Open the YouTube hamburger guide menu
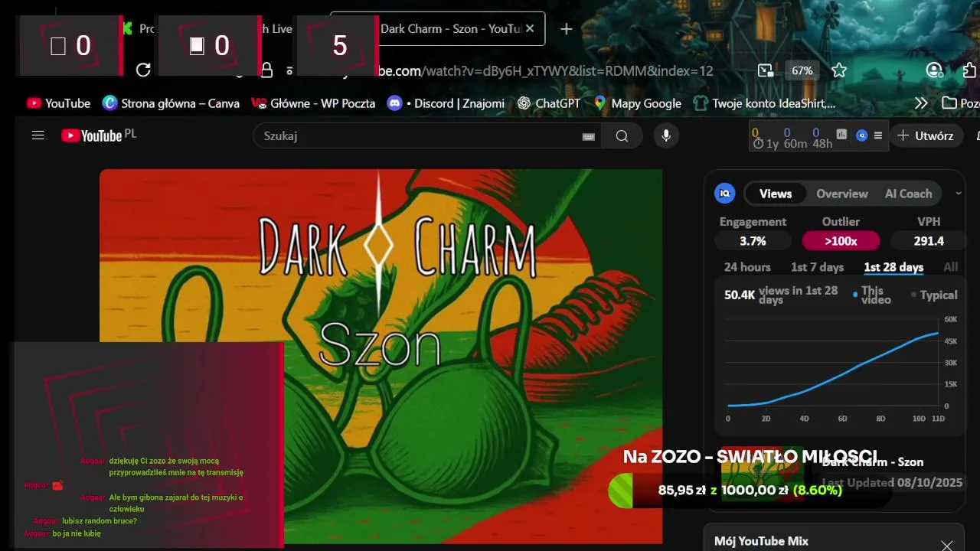Screen dimensions: 980x551 (38, 135)
